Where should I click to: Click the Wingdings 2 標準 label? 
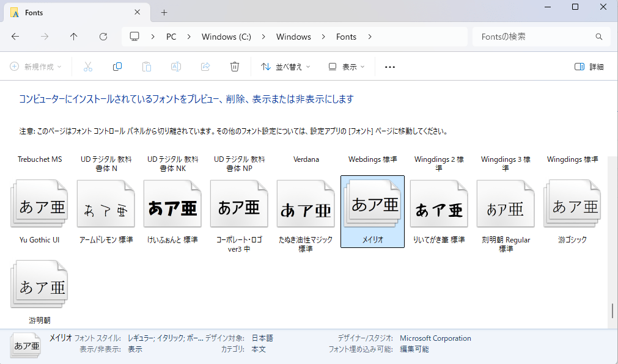coord(439,164)
